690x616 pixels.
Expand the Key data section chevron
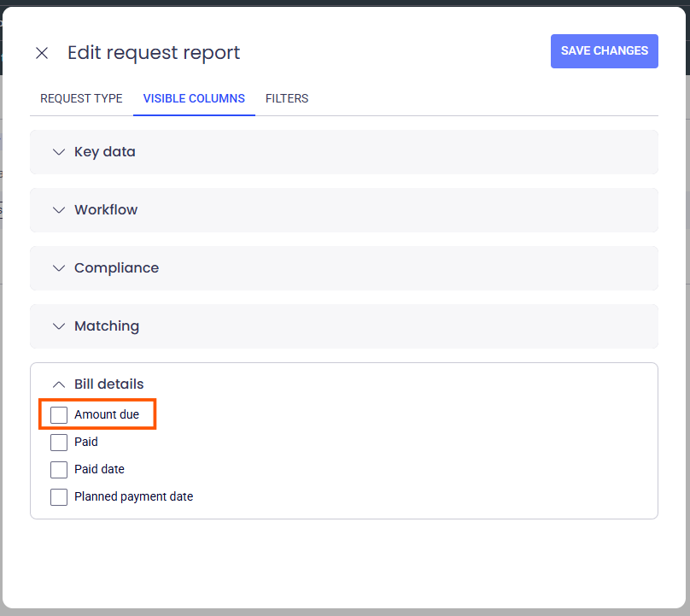pos(59,152)
